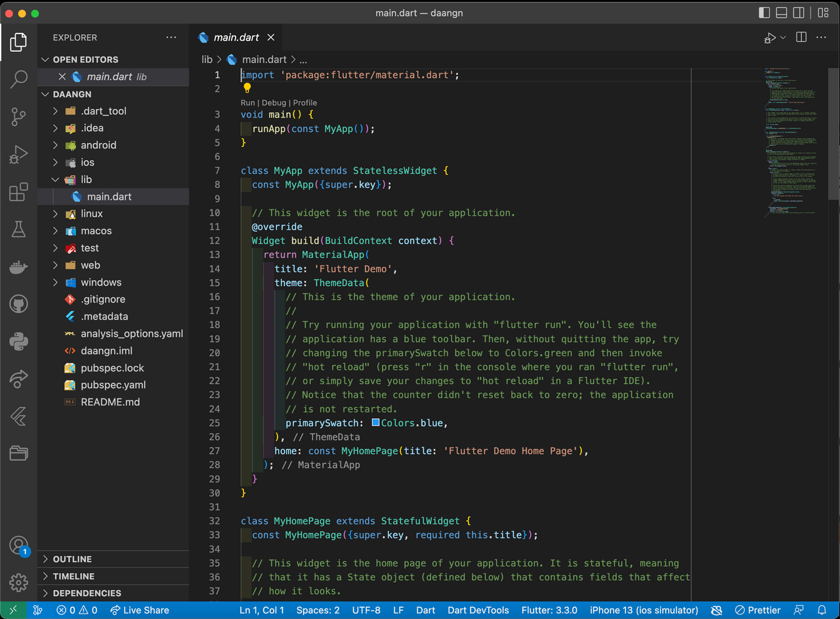The image size is (840, 619).
Task: Open the Search view icon
Action: coord(18,79)
